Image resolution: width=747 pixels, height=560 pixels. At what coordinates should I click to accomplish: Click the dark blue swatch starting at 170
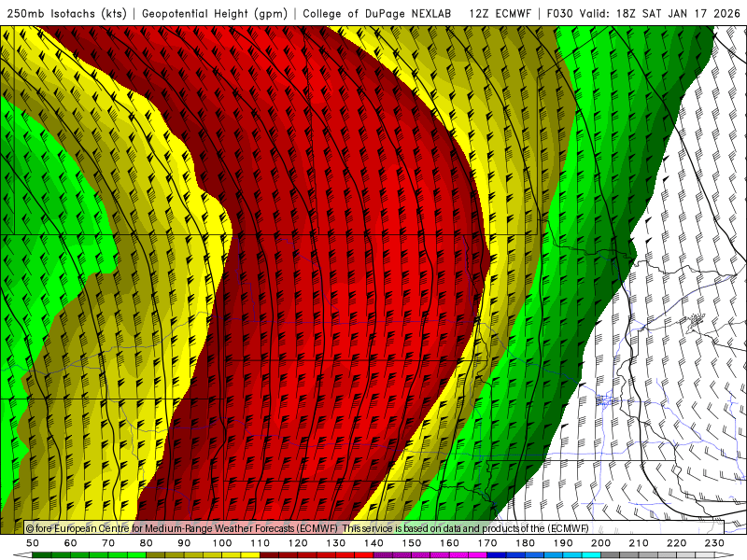(x=496, y=555)
